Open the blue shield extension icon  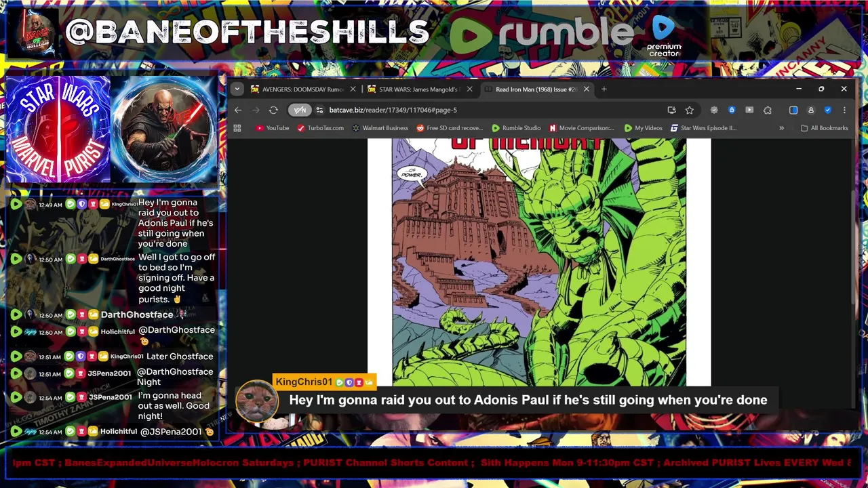[732, 110]
